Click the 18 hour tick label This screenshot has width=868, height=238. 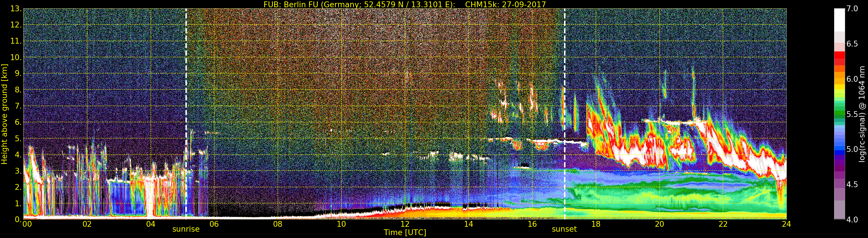point(596,224)
